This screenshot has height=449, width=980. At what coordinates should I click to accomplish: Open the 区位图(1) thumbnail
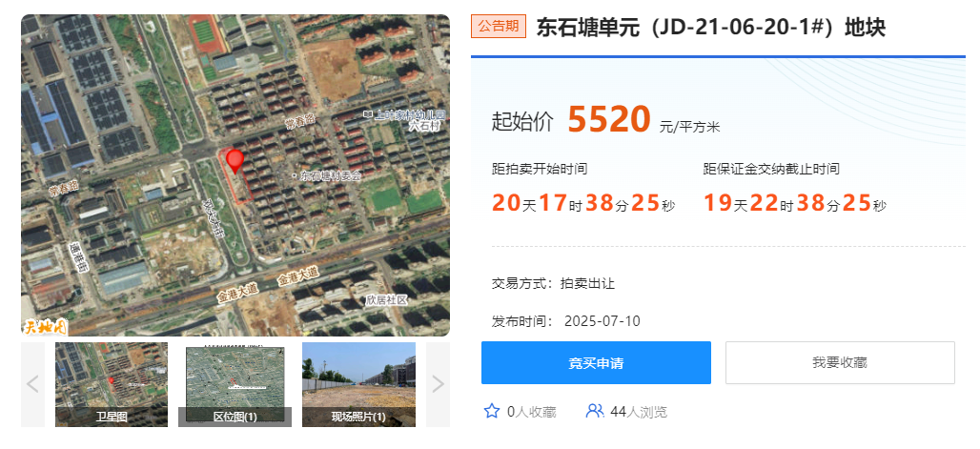click(x=235, y=384)
